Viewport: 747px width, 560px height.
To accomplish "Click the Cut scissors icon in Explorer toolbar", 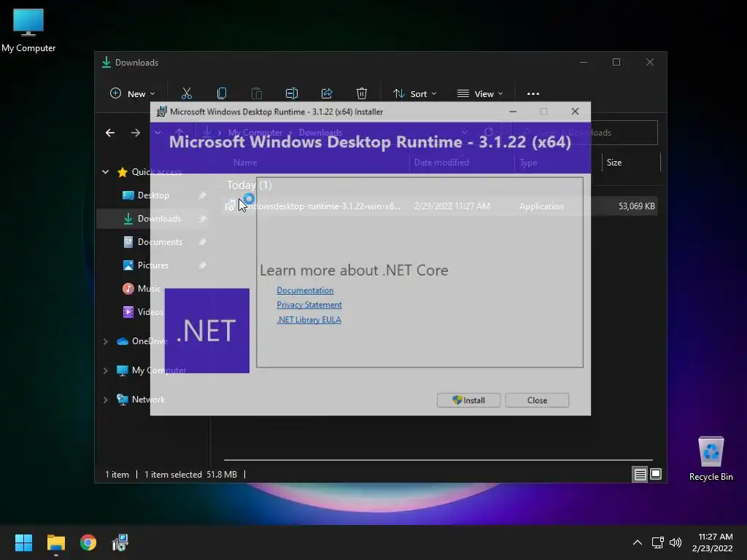I will (x=187, y=94).
